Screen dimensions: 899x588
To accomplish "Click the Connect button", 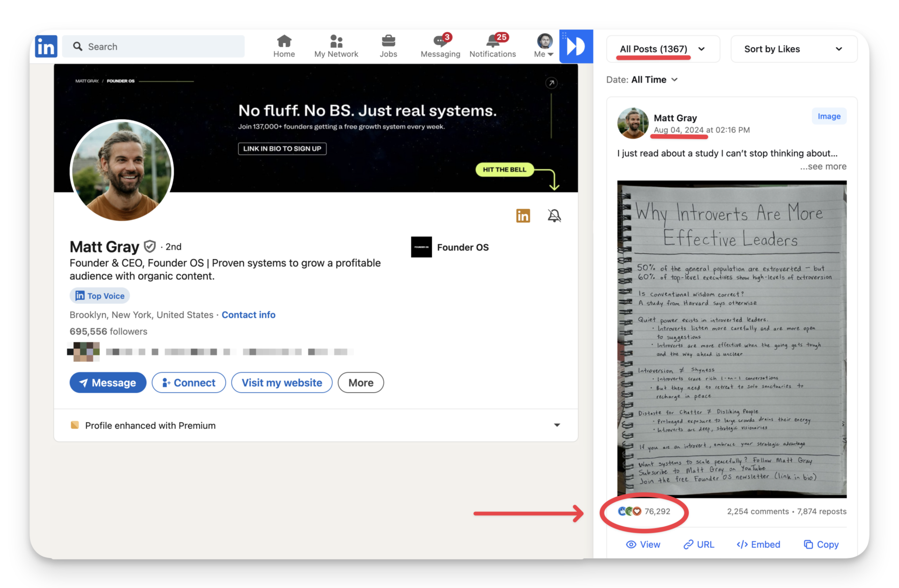I will click(x=188, y=382).
